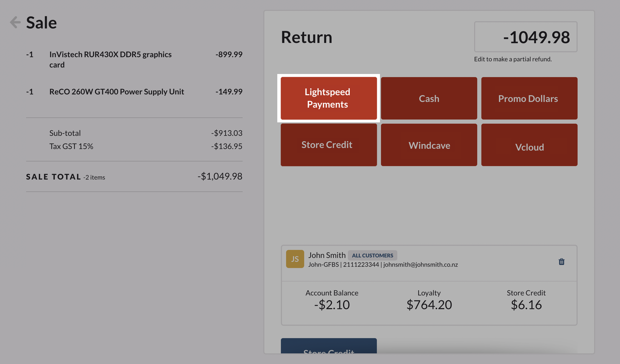Click the Loyalty balance of $764.20
The height and width of the screenshot is (364, 620).
pos(429,304)
